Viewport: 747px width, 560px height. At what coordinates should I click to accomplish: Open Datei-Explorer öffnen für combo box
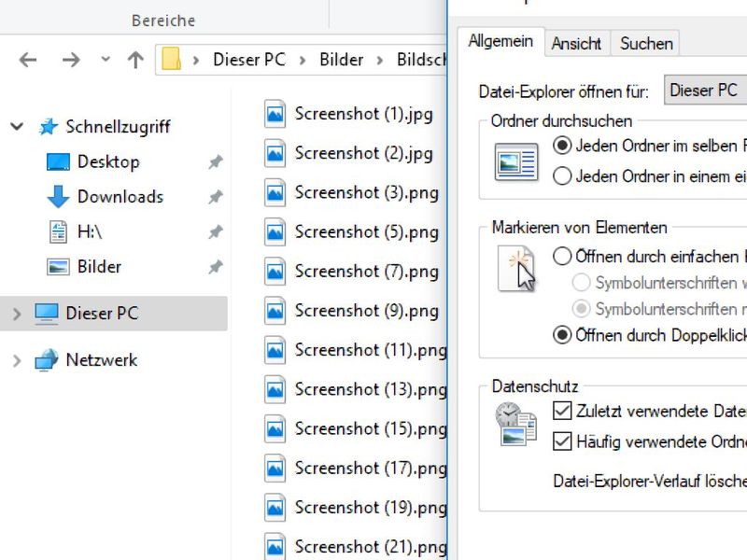click(705, 90)
